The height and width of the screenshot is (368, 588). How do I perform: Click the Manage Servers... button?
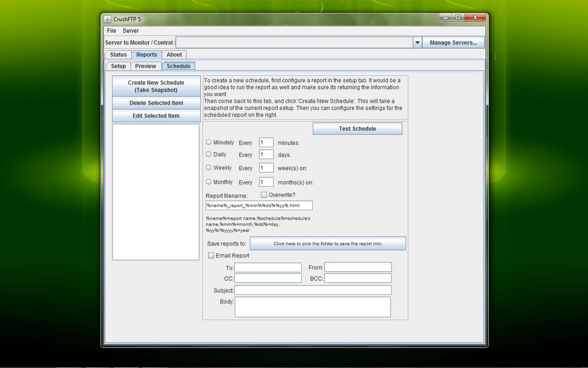click(453, 42)
